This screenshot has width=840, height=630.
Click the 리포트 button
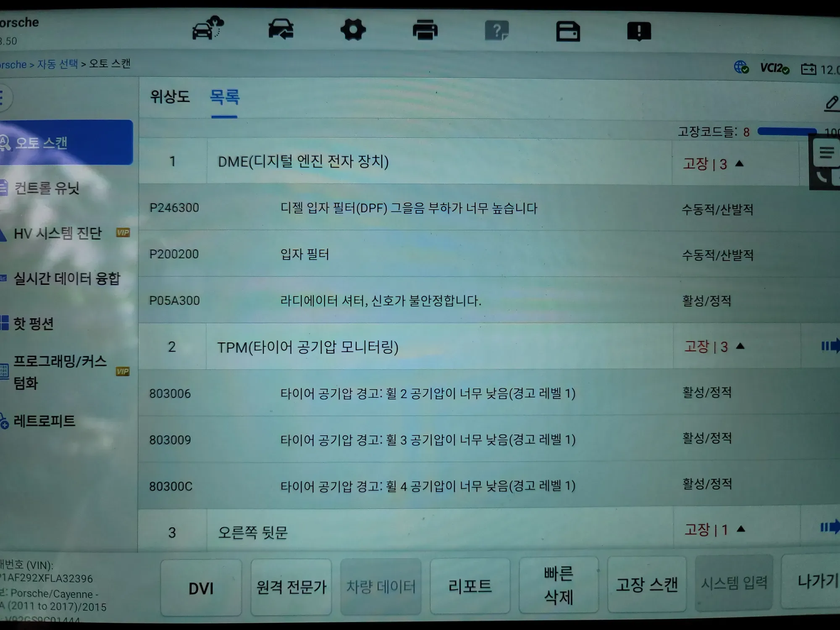click(x=470, y=585)
